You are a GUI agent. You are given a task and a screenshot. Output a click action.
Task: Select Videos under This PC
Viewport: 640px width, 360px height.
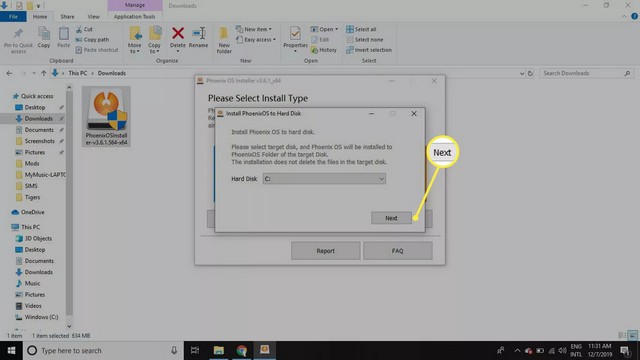[x=33, y=306]
